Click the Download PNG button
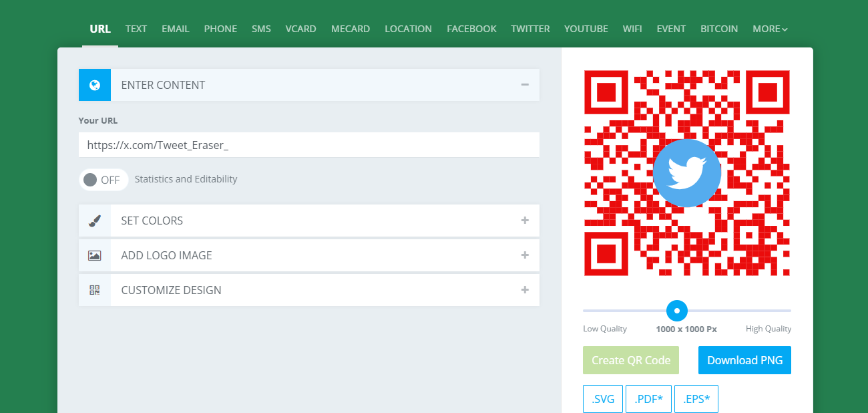 pyautogui.click(x=744, y=360)
